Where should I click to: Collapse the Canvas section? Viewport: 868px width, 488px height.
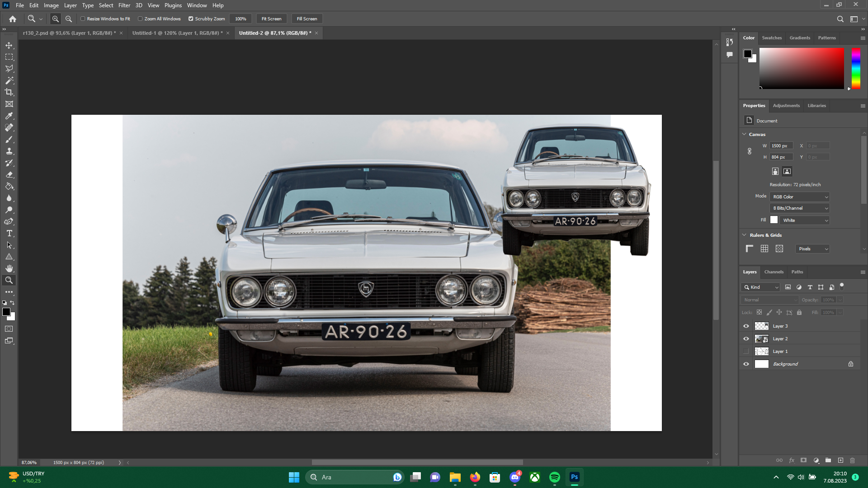pyautogui.click(x=744, y=134)
